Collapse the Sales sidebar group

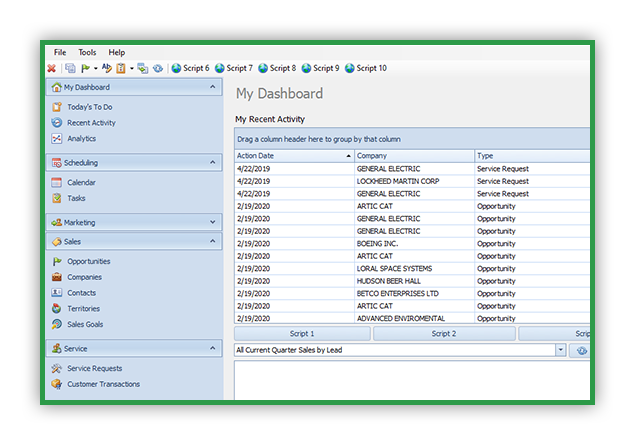213,241
